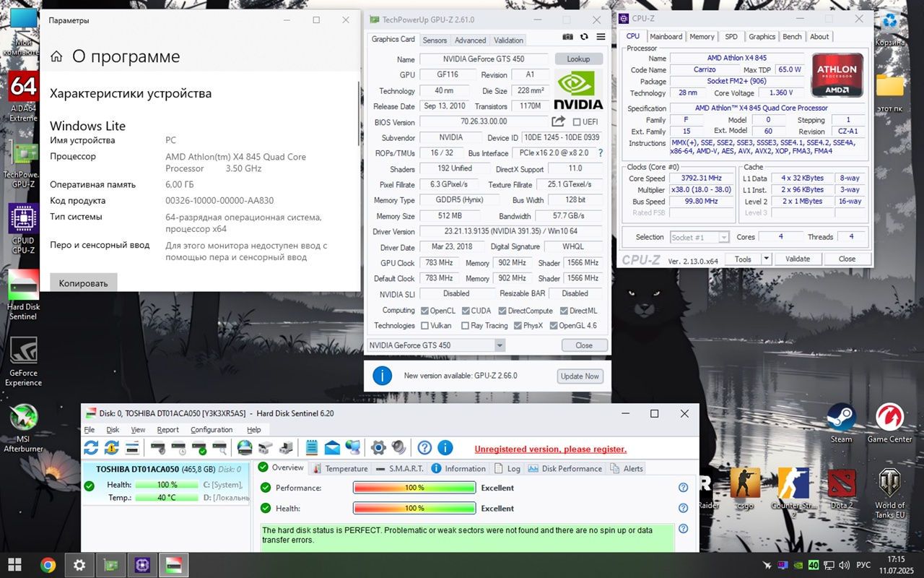Open World of Tanks EU desktop icon
This screenshot has height=578, width=924.
pos(889,493)
